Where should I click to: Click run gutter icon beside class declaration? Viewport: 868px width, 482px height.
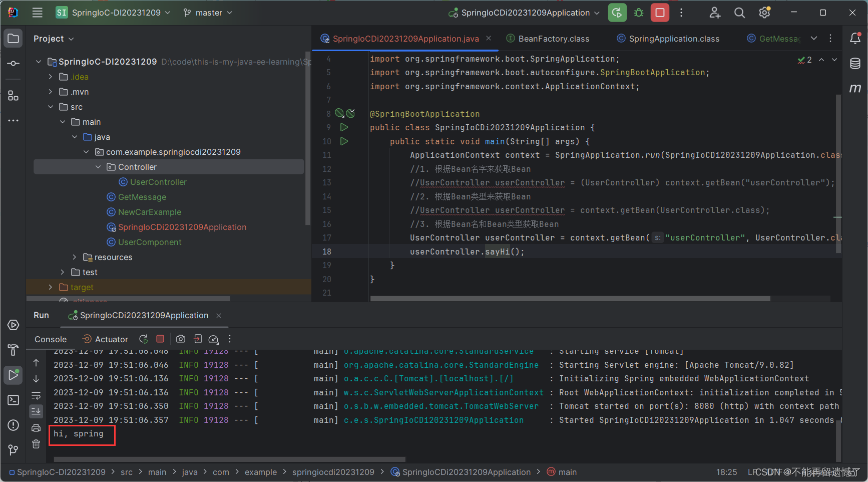(344, 127)
